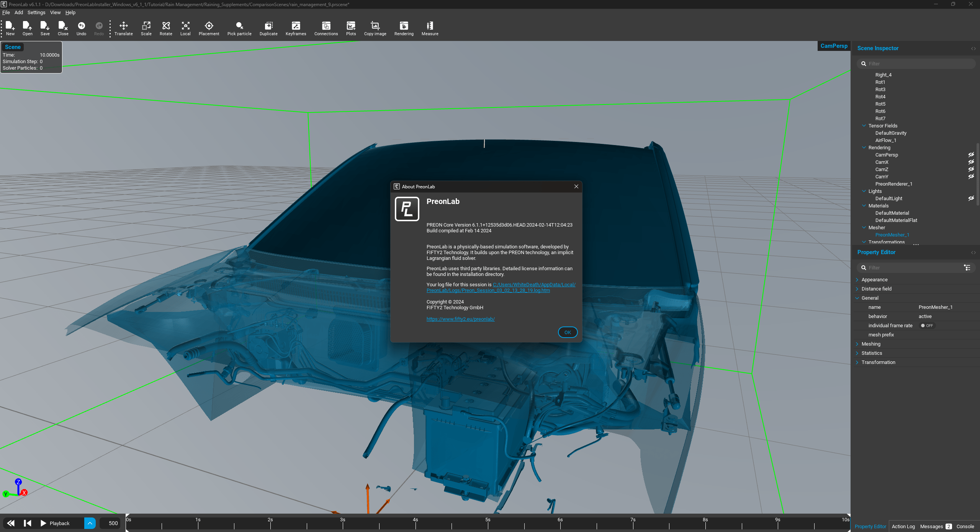Click the Close scene toolbar icon
Image resolution: width=980 pixels, height=532 pixels.
[63, 28]
